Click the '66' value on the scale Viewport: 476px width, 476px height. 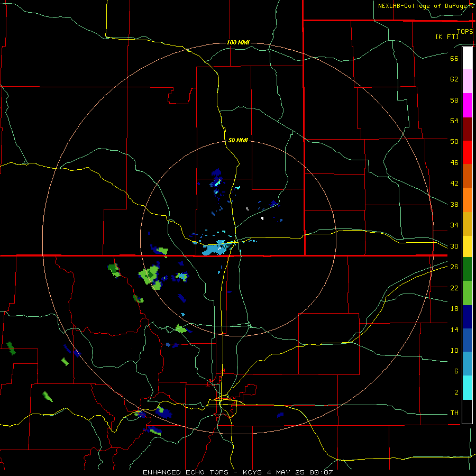pyautogui.click(x=454, y=59)
